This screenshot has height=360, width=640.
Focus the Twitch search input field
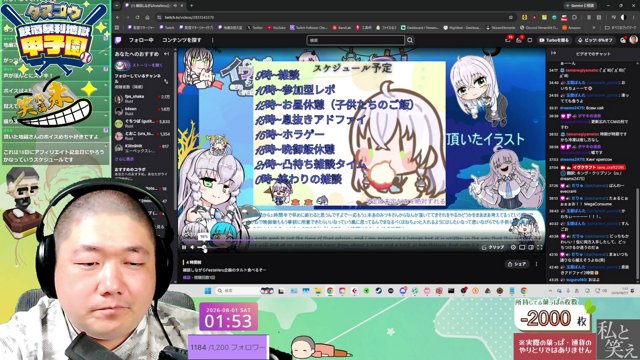[356, 40]
